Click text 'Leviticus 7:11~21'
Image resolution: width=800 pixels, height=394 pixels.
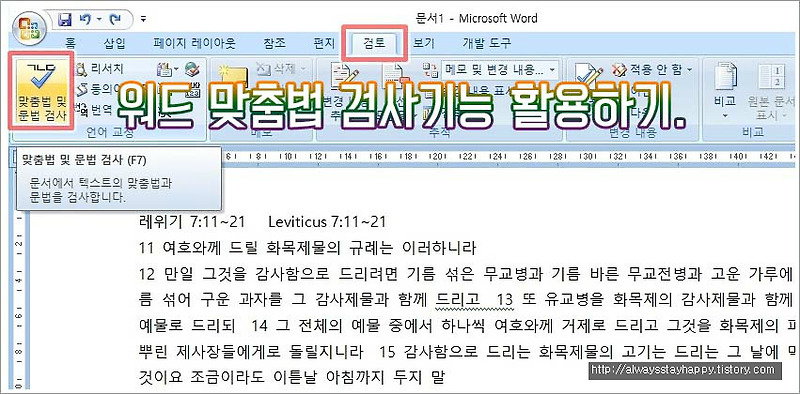(x=327, y=222)
